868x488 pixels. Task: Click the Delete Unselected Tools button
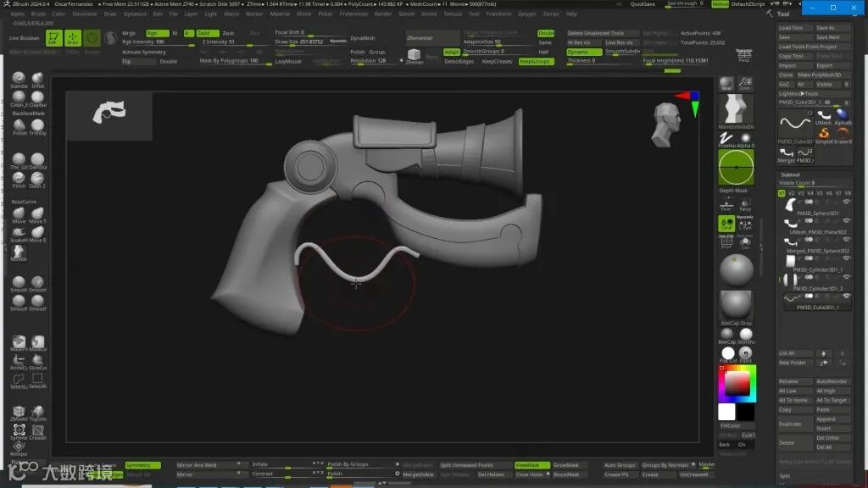pos(603,33)
